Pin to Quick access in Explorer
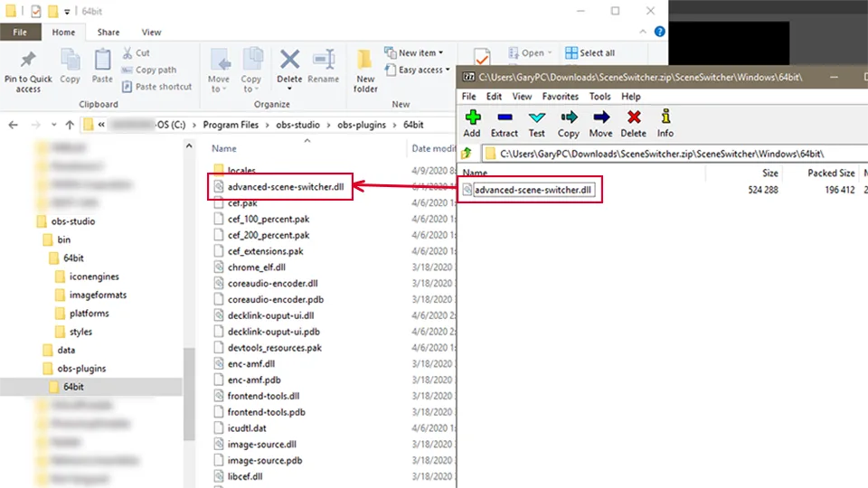Screen dimensions: 868x488 pos(28,72)
